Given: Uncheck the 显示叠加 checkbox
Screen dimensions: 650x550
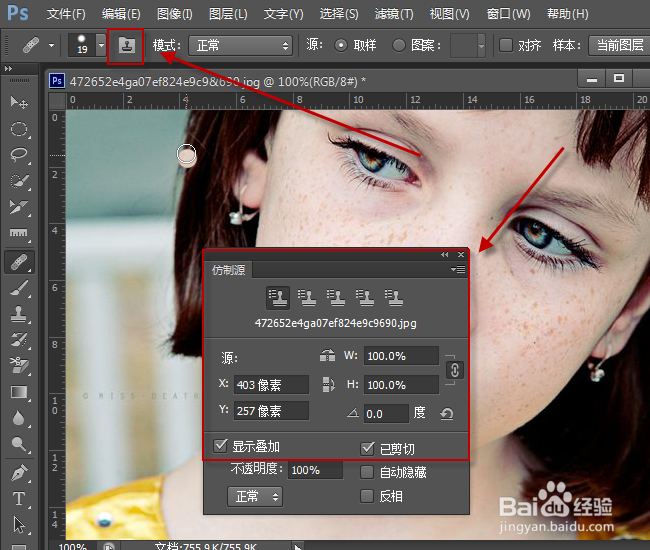Looking at the screenshot, I should pos(220,446).
